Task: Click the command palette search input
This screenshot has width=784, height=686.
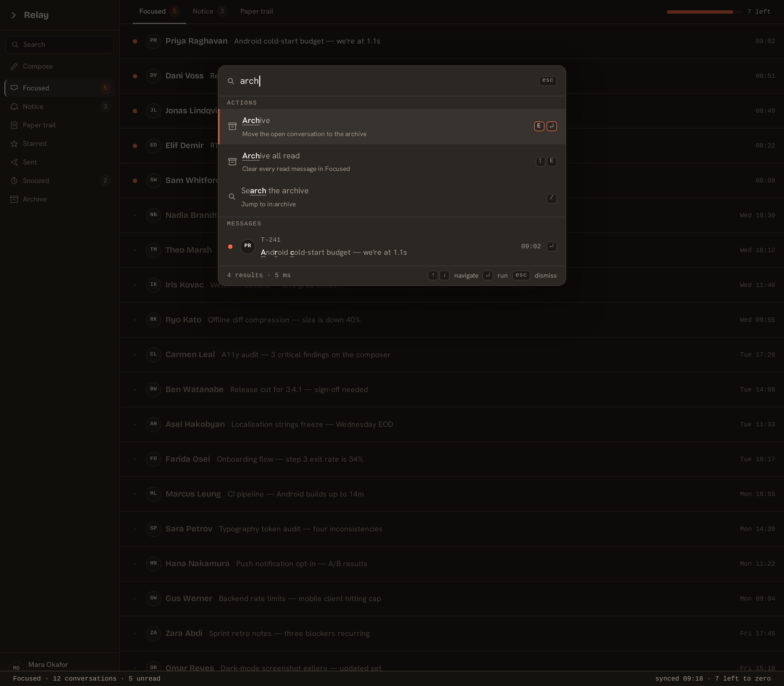Action: tap(387, 81)
